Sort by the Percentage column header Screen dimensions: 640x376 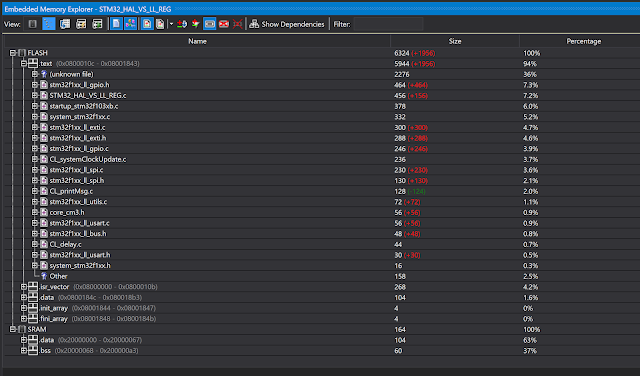coord(583,41)
